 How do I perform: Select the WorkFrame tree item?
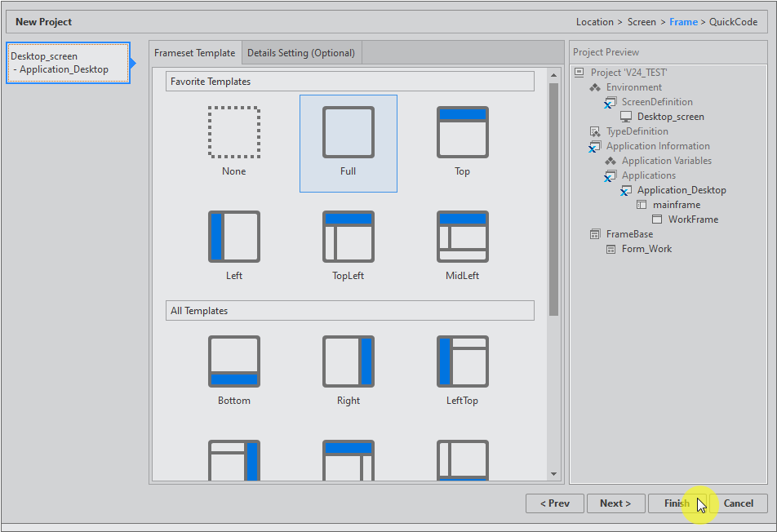693,219
